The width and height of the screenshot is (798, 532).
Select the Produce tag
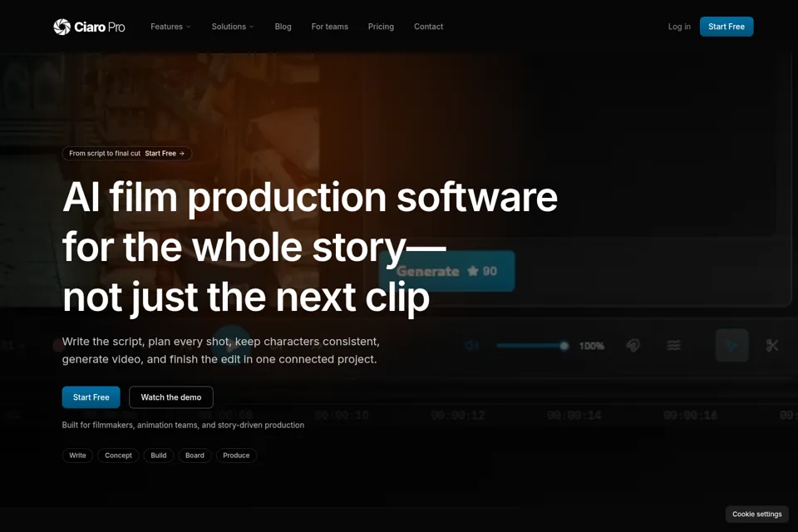click(236, 456)
